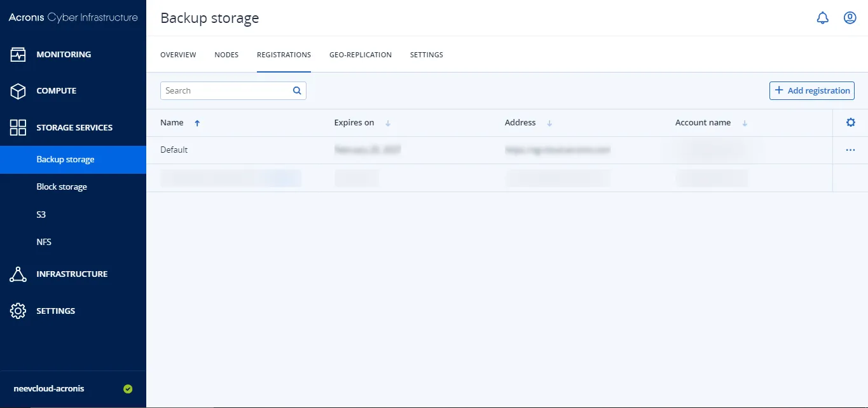
Task: Click the Storage Services grid icon
Action: click(x=18, y=127)
